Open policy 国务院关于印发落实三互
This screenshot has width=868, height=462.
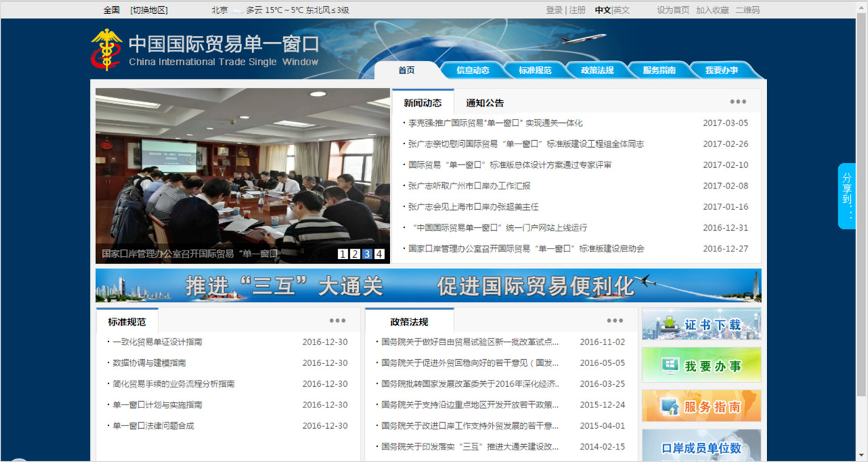470,447
